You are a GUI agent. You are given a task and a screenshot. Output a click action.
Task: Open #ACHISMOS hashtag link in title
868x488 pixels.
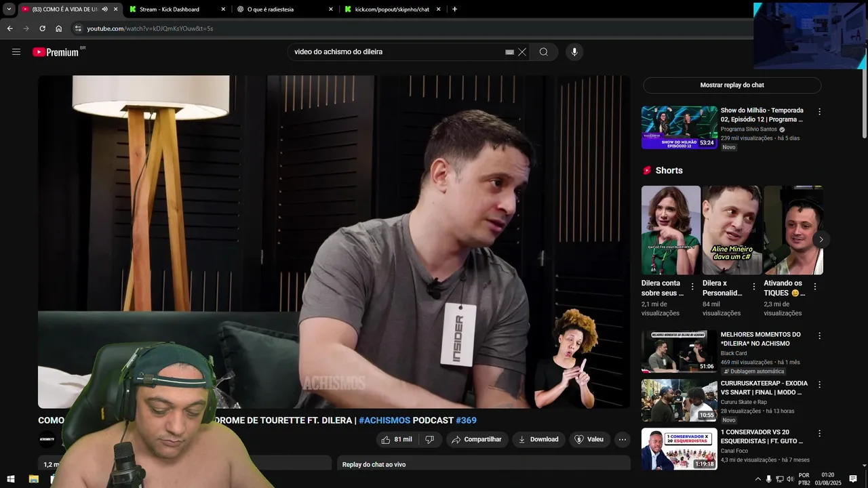pos(384,420)
